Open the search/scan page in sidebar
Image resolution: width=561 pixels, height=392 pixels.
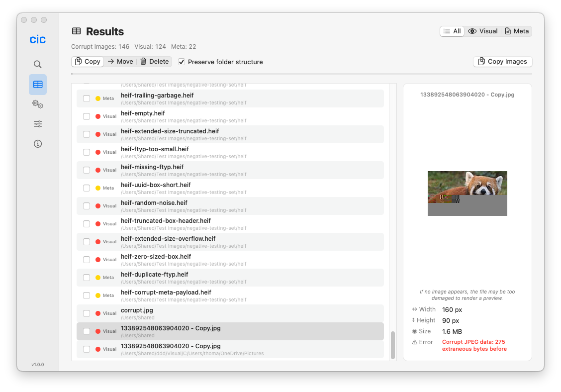(x=38, y=64)
